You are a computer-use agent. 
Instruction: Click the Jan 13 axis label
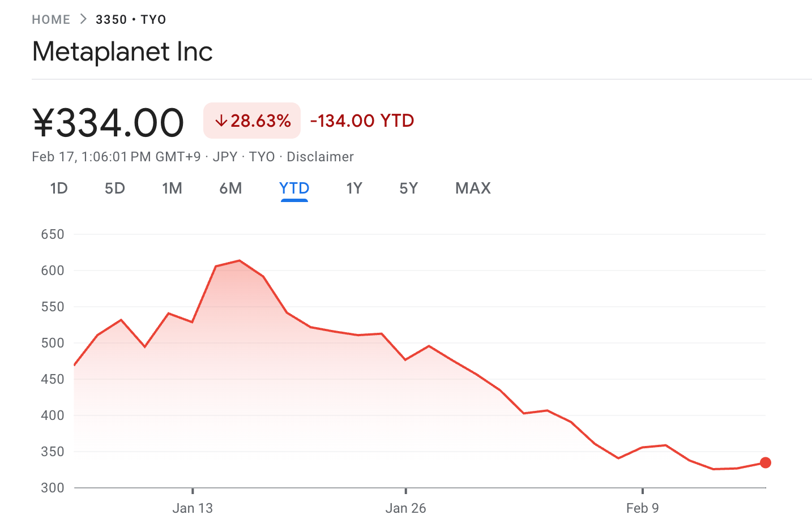(x=193, y=508)
